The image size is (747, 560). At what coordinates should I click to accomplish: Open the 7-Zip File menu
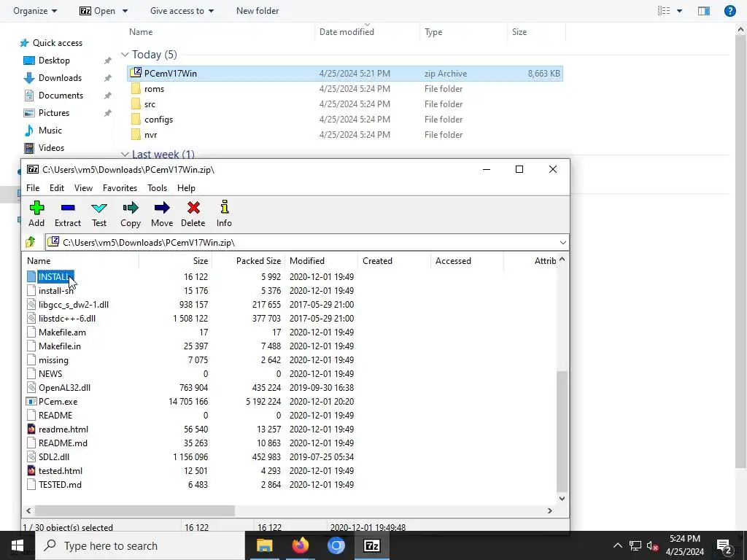tap(33, 188)
